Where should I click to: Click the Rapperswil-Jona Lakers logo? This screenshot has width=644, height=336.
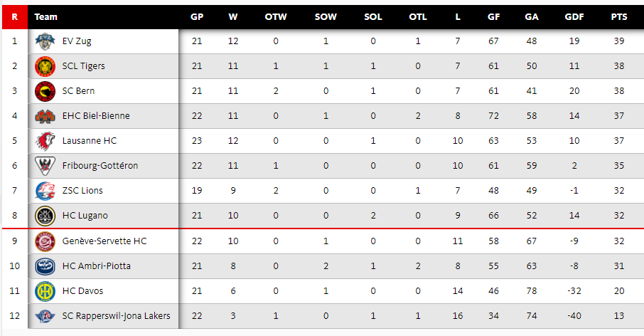pyautogui.click(x=45, y=316)
